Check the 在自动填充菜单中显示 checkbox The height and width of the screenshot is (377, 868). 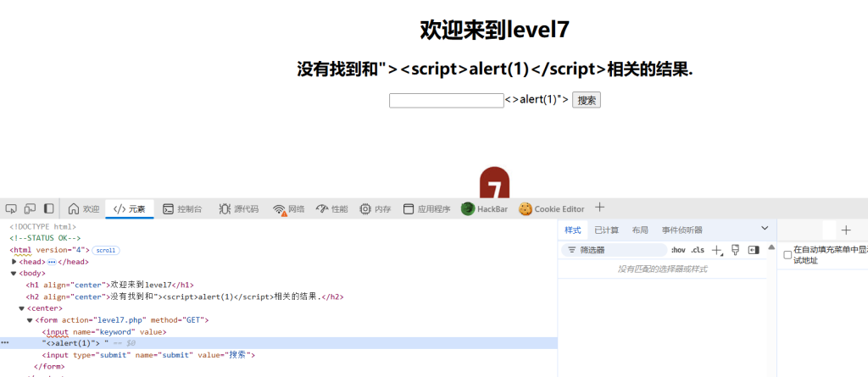787,255
